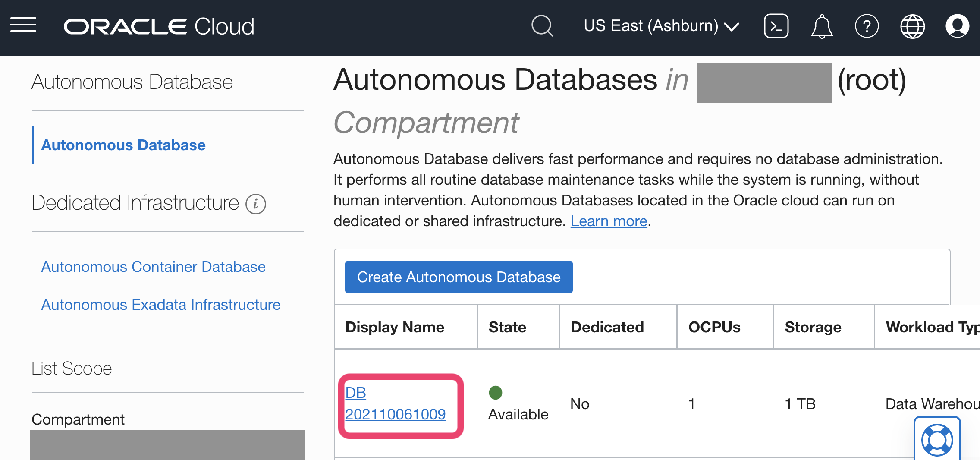The height and width of the screenshot is (460, 980).
Task: Click Create Autonomous Database button
Action: [459, 277]
